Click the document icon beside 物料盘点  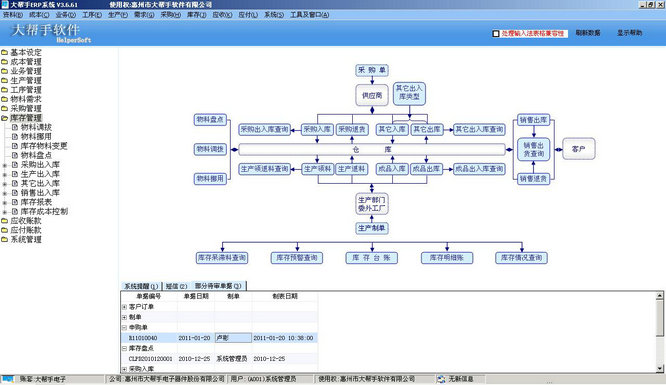[15, 155]
